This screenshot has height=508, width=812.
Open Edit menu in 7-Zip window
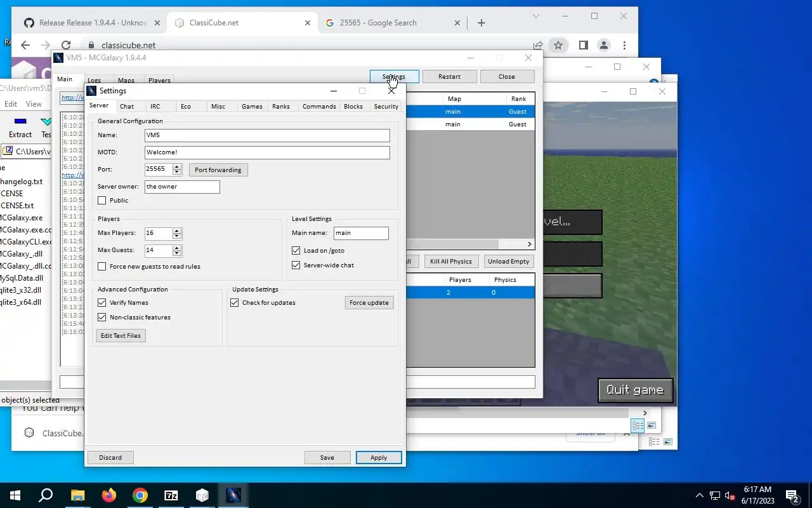tap(11, 104)
